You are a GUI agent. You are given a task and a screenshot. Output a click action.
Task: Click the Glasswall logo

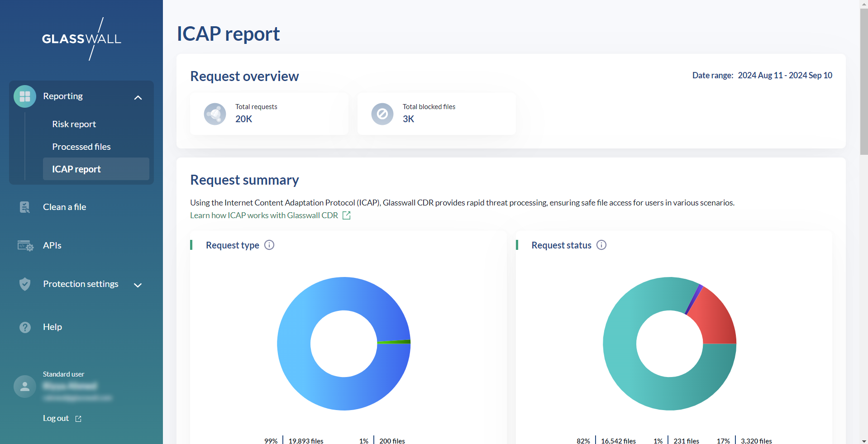[81, 39]
